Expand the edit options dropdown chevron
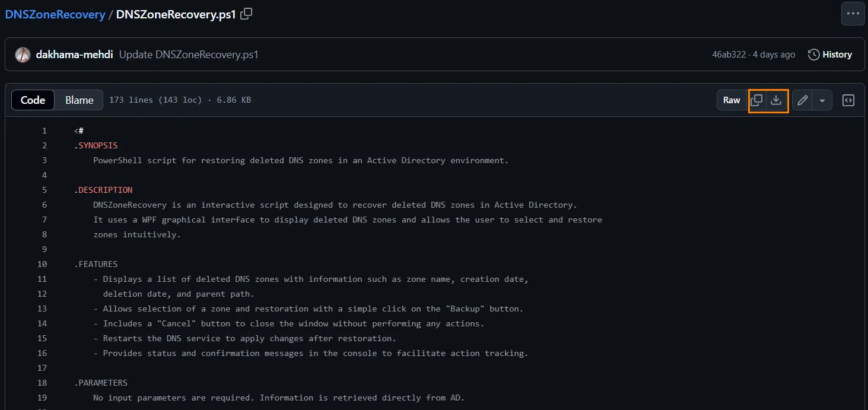This screenshot has width=868, height=410. tap(822, 100)
